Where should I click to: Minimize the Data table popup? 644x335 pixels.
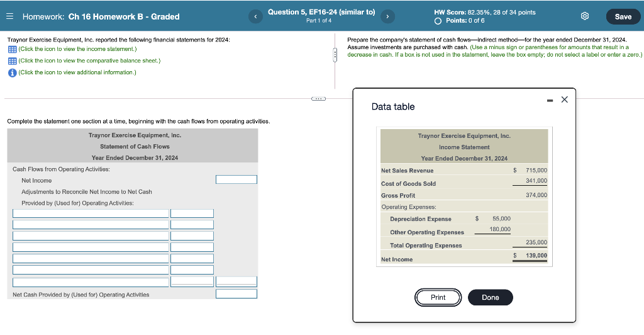(550, 100)
